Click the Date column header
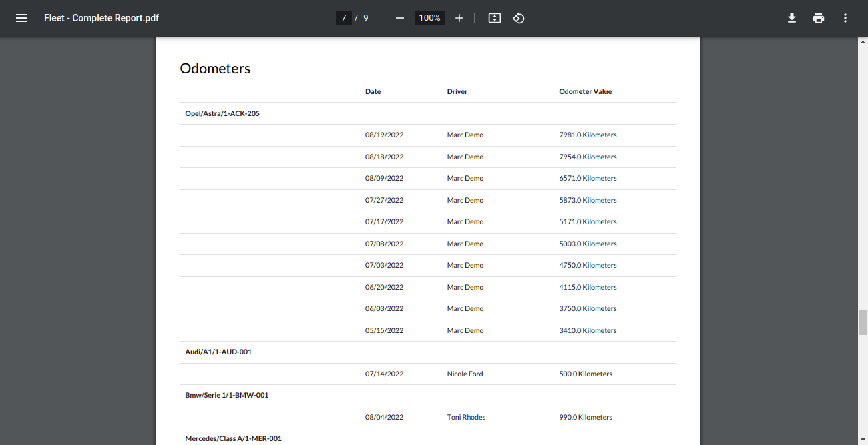This screenshot has height=445, width=868. [373, 91]
